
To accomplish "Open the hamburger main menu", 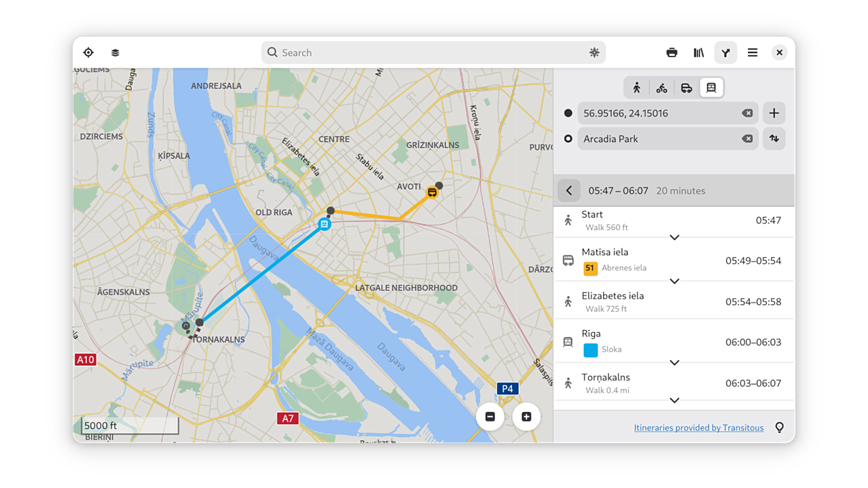I will (x=753, y=52).
